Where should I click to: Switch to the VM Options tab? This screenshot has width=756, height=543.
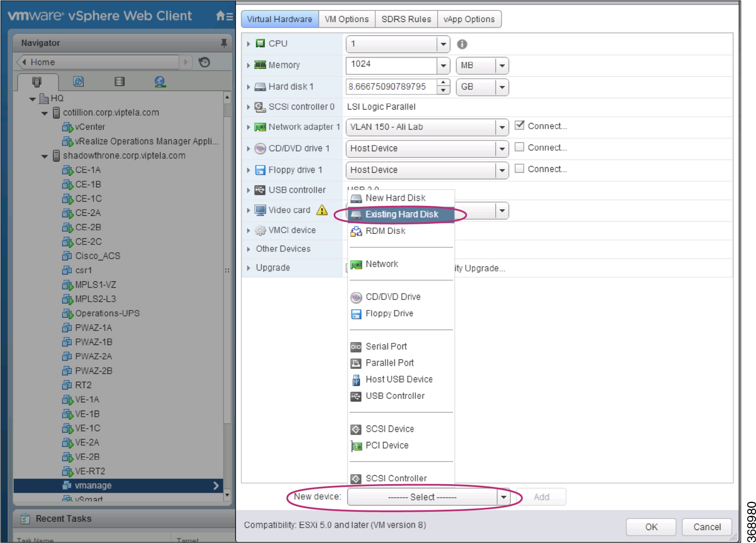[347, 19]
